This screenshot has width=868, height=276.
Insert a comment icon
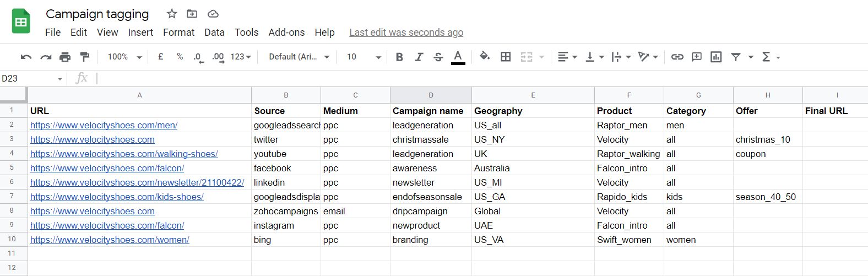[x=697, y=57]
